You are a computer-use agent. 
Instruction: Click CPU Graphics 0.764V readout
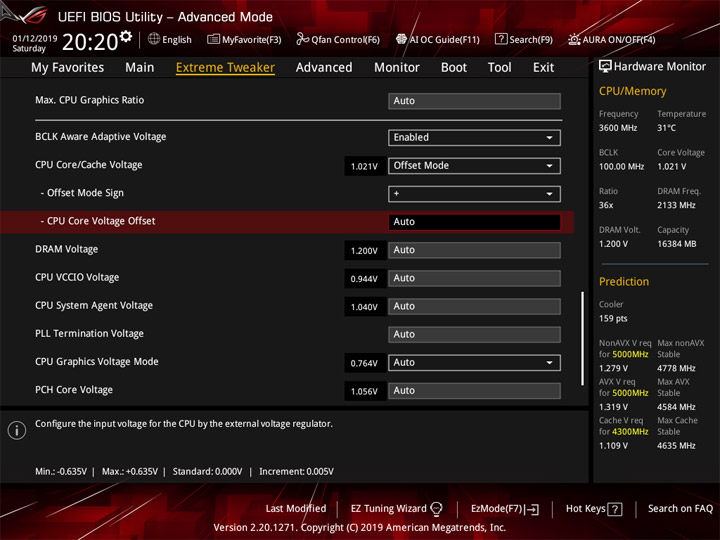tap(365, 363)
